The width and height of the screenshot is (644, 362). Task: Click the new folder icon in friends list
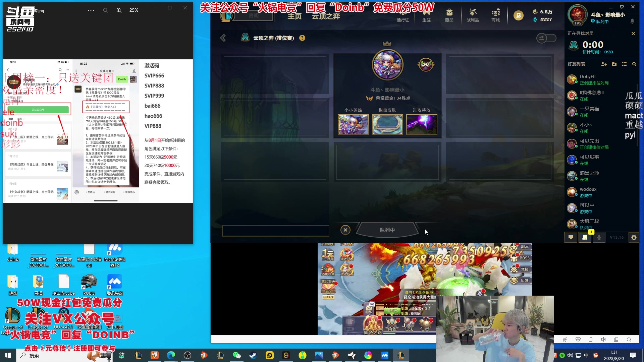[x=614, y=64]
